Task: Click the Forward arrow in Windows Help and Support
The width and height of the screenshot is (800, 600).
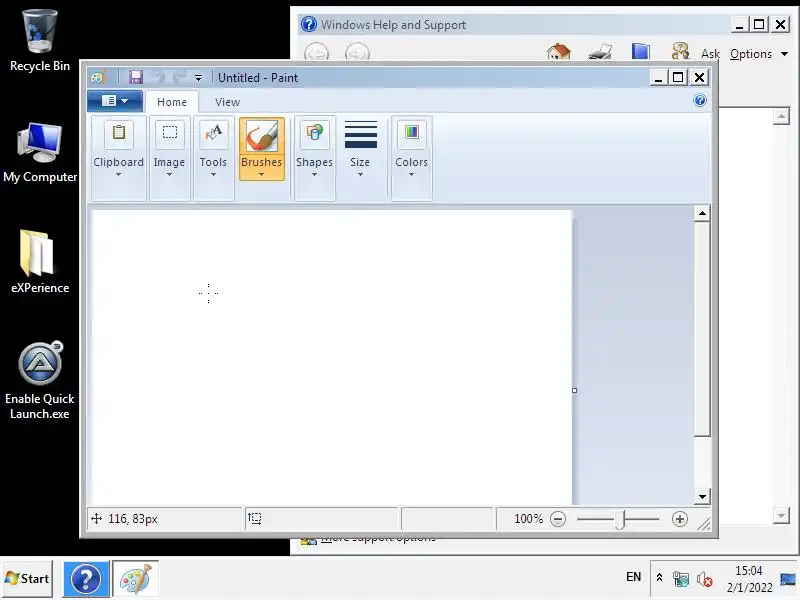Action: pos(357,52)
